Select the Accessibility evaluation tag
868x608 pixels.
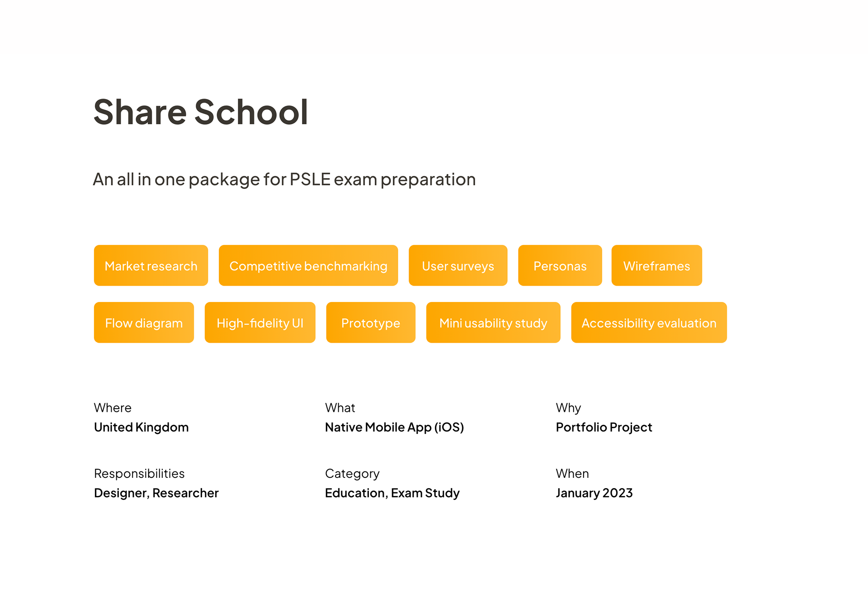pyautogui.click(x=648, y=322)
